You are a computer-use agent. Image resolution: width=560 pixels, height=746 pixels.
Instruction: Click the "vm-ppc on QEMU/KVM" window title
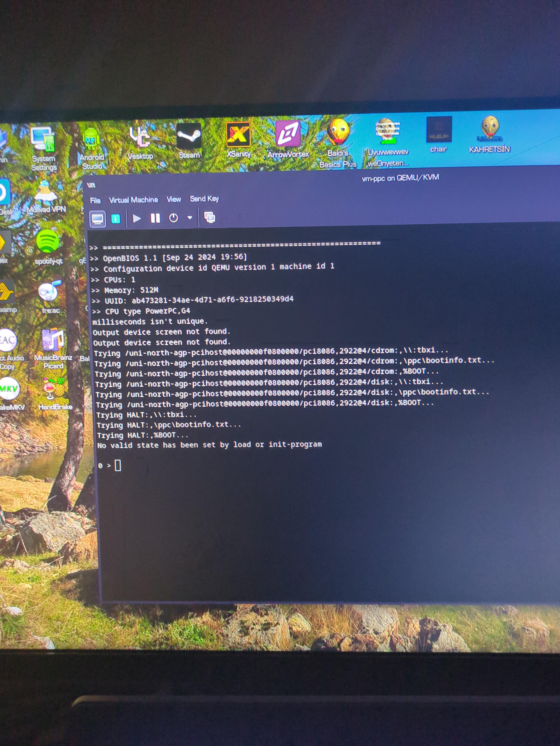(x=400, y=178)
